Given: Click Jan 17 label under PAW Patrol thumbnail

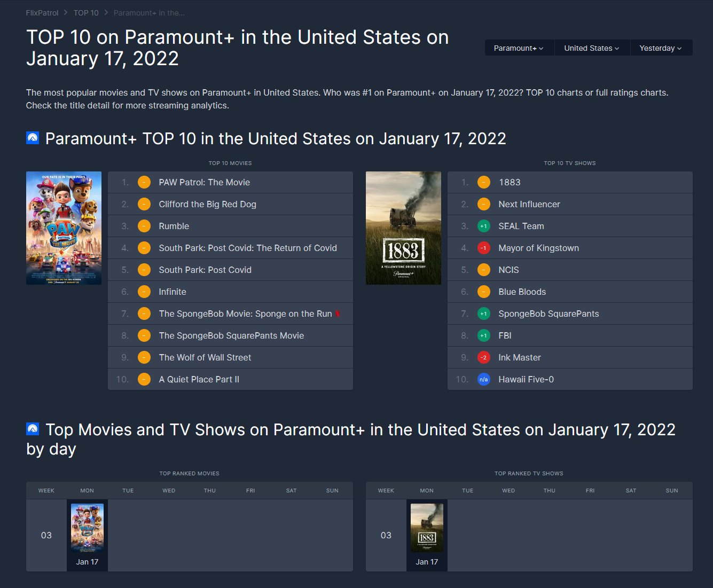Looking at the screenshot, I should coord(87,562).
